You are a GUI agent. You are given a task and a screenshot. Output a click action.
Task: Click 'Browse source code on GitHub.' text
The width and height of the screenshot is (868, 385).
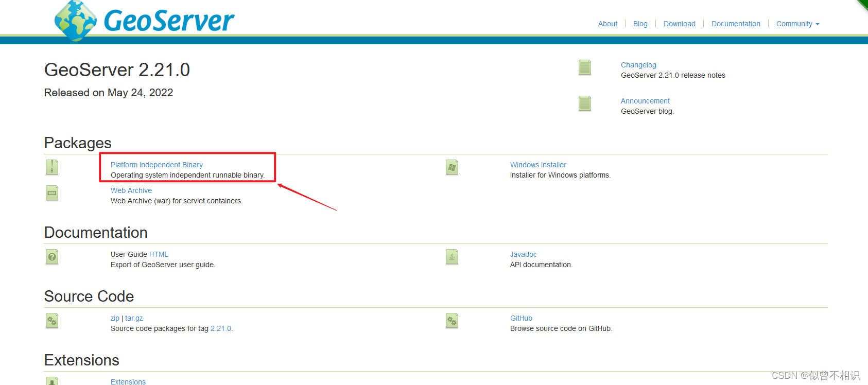point(561,328)
